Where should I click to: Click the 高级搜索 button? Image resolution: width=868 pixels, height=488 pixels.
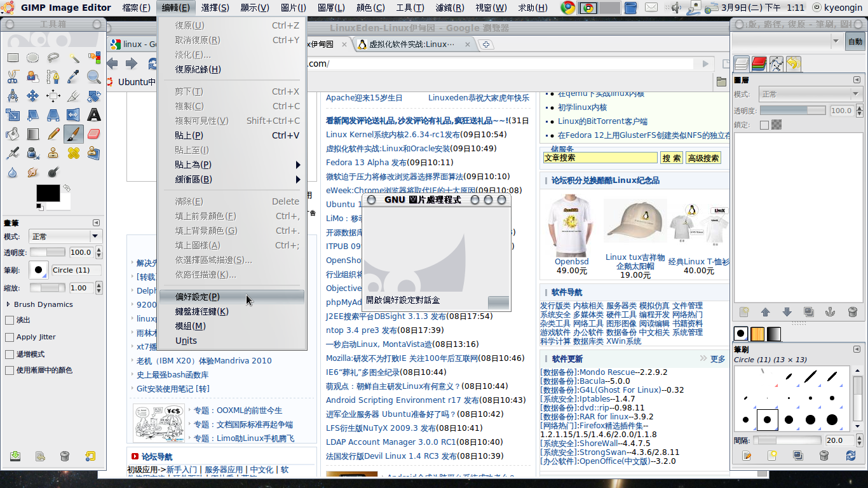coord(703,158)
